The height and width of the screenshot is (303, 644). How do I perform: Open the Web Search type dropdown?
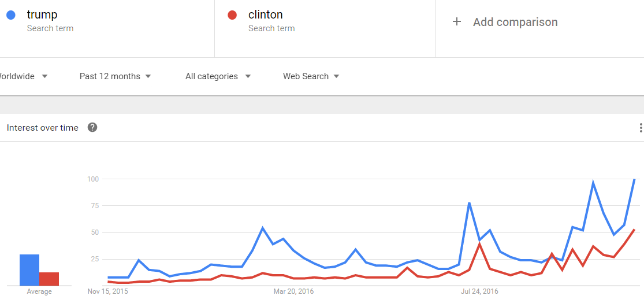(x=311, y=76)
